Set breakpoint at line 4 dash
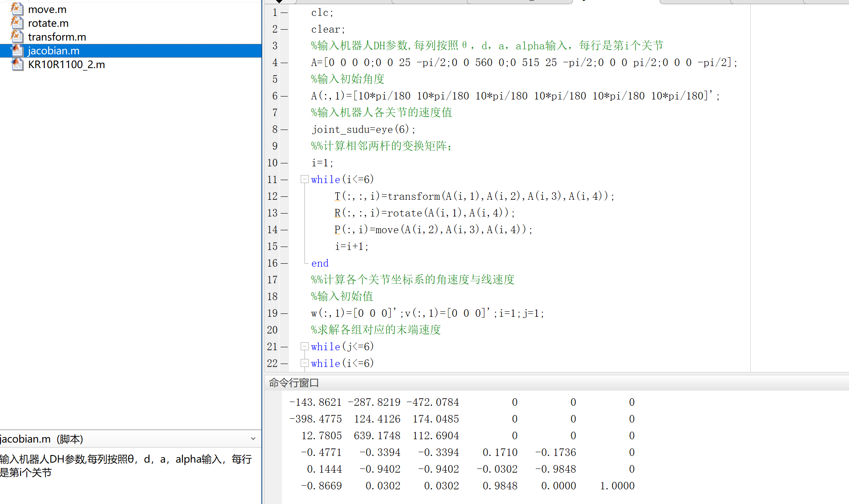The width and height of the screenshot is (849, 504). [x=284, y=63]
